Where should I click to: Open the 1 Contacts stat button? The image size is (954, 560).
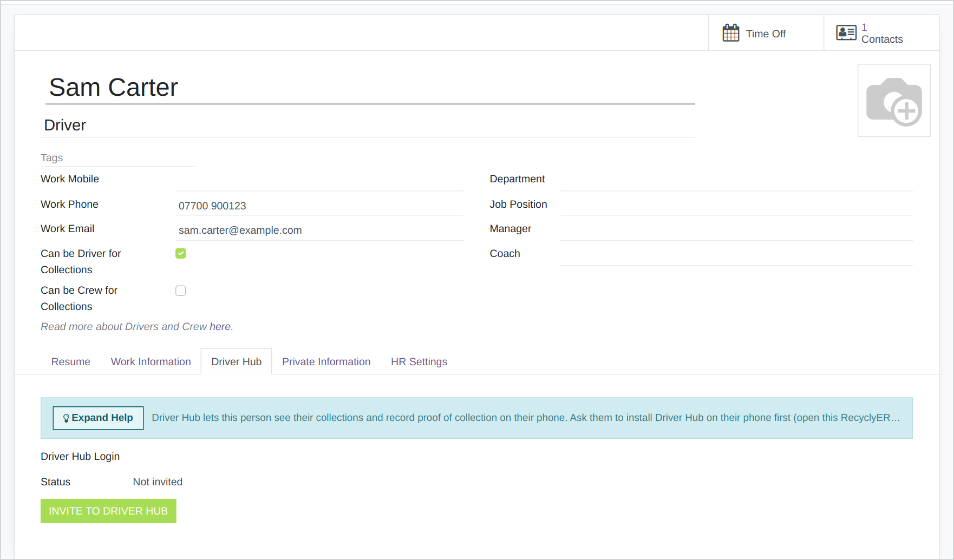881,33
